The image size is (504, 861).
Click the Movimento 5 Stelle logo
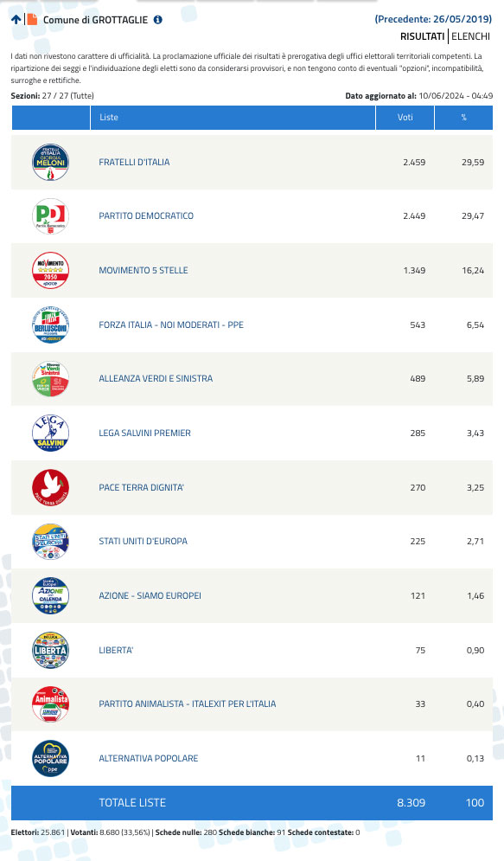click(x=50, y=270)
